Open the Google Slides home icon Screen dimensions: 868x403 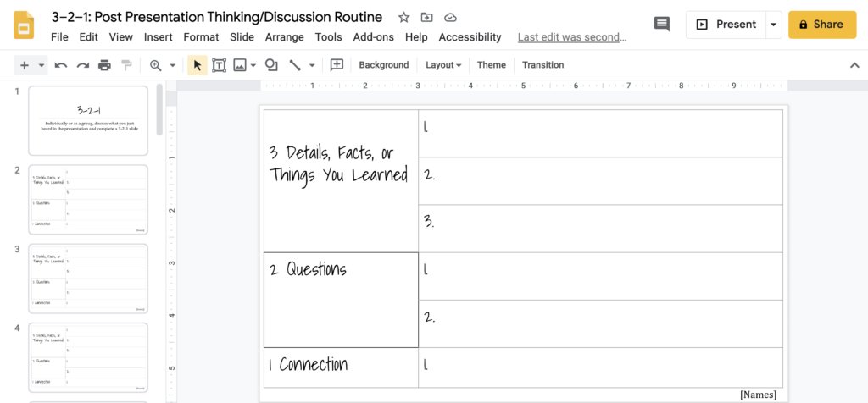(24, 25)
